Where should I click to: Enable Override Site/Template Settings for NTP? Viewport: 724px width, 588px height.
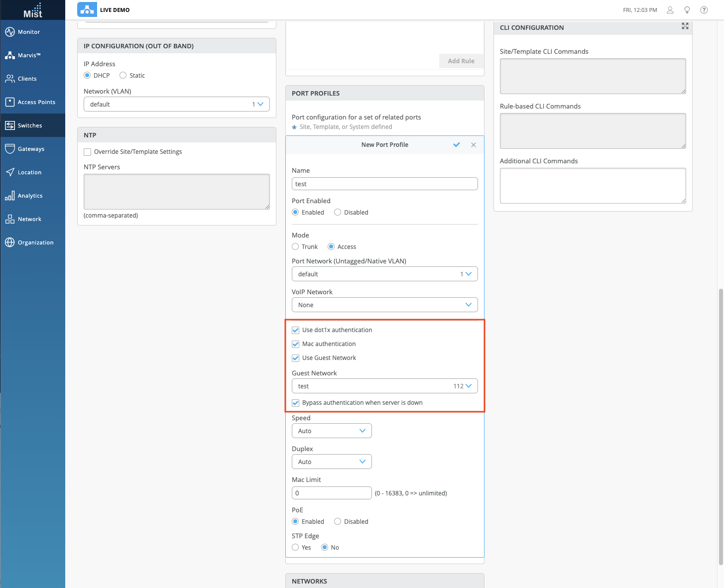point(88,152)
